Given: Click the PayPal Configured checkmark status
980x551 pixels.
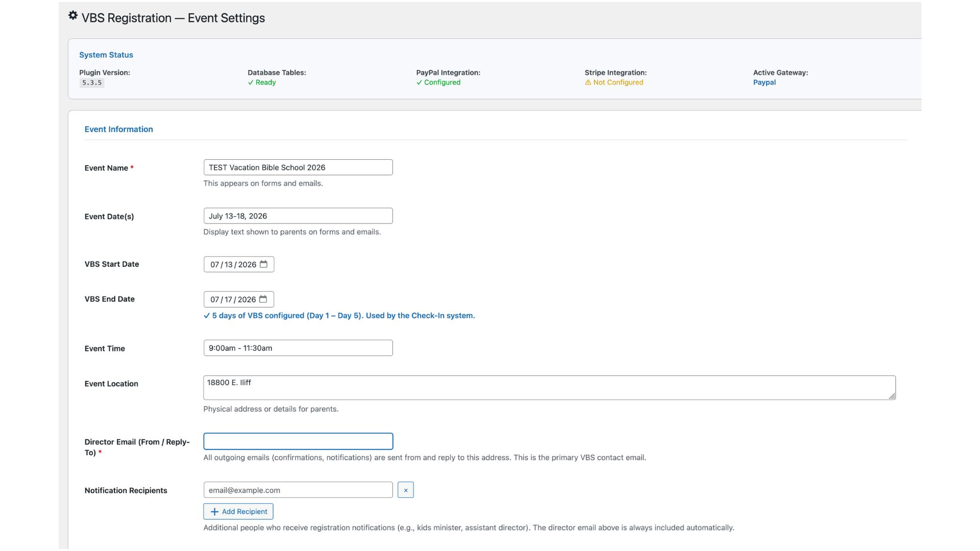Looking at the screenshot, I should 438,83.
